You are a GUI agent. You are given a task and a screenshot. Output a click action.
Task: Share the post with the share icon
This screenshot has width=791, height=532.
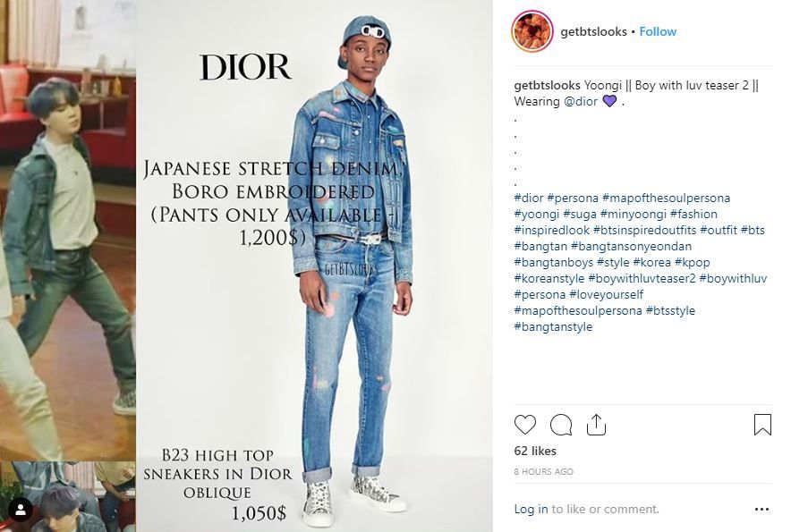pyautogui.click(x=596, y=425)
